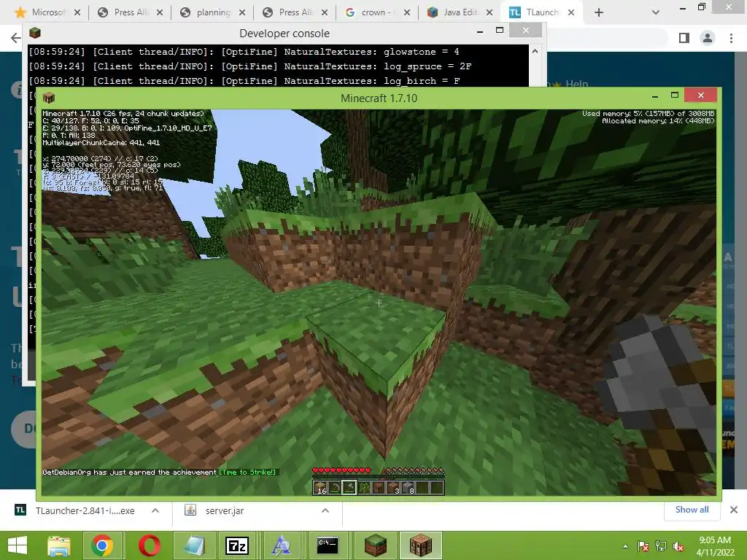747x560 pixels.
Task: Select the eighth (empty) hotbar slot
Action: pos(422,488)
